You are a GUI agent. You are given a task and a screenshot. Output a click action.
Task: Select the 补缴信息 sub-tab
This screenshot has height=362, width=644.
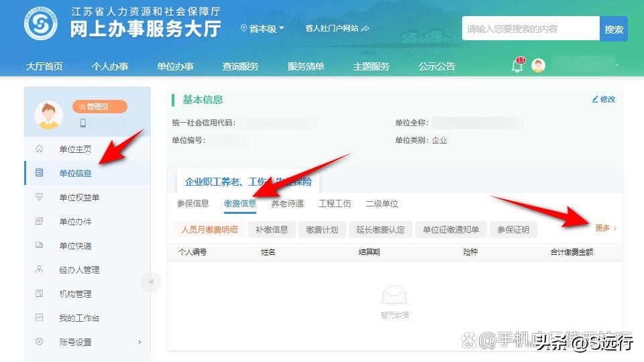[x=272, y=229]
